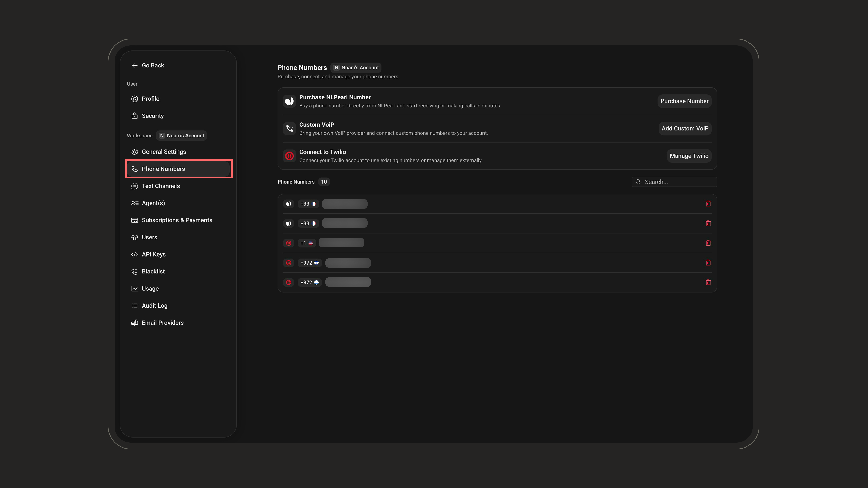Open Profile in the sidebar
The width and height of the screenshot is (868, 488).
tap(178, 99)
